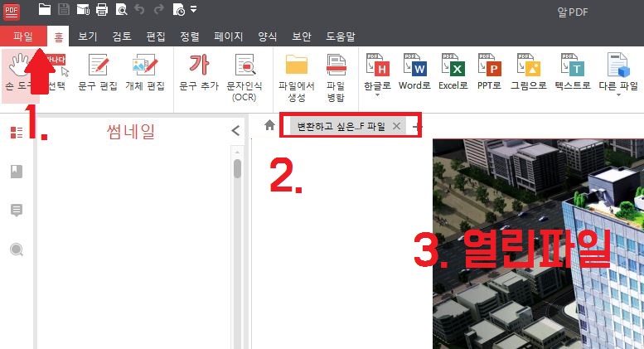Viewport: 644px width, 349px height.
Task: Convert PDF with 텍스트로 text icon
Action: coord(573,71)
